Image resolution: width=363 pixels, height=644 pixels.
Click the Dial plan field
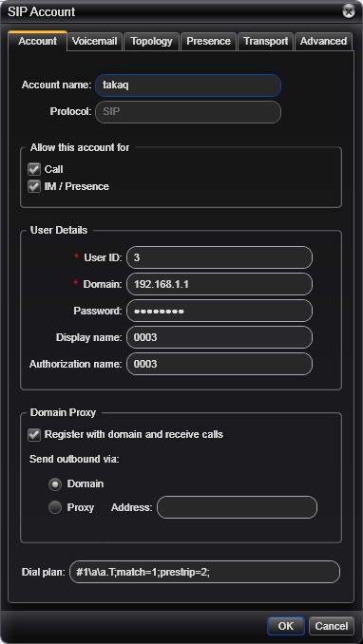(x=204, y=572)
